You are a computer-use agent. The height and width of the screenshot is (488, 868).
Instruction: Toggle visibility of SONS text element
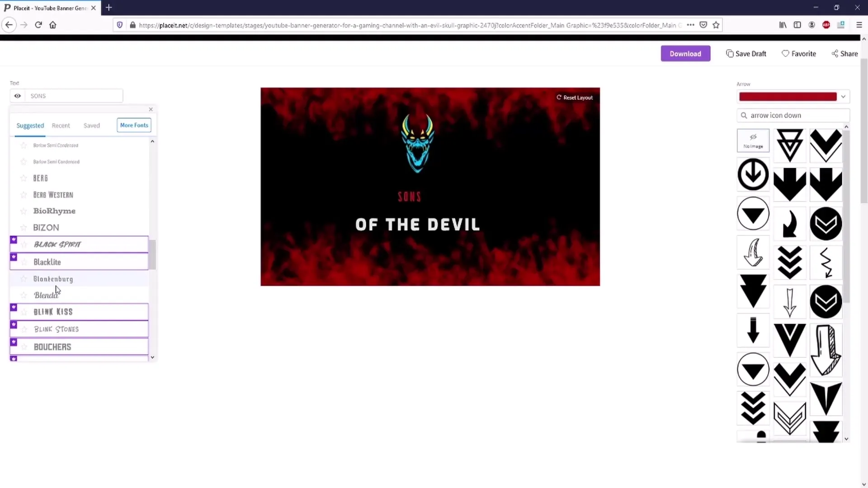[17, 96]
